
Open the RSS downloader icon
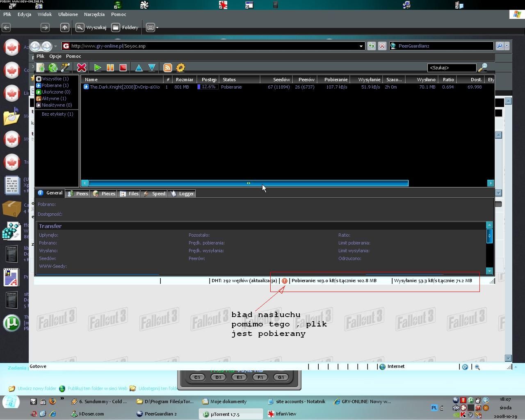168,68
